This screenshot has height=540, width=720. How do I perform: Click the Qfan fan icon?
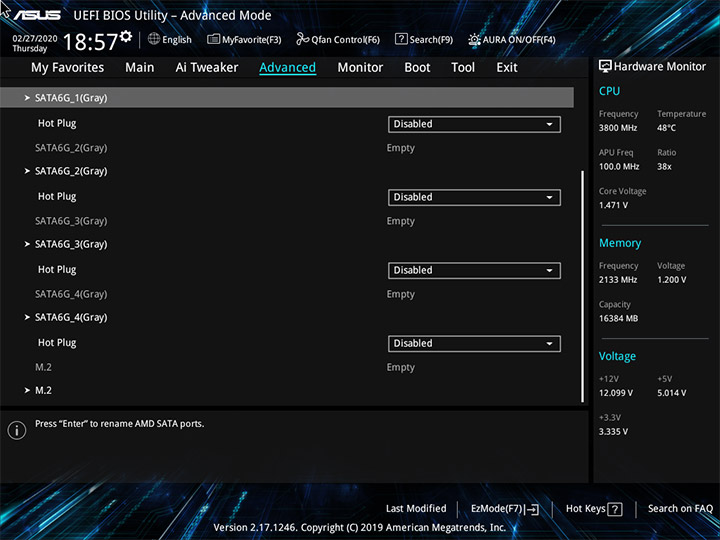(302, 39)
